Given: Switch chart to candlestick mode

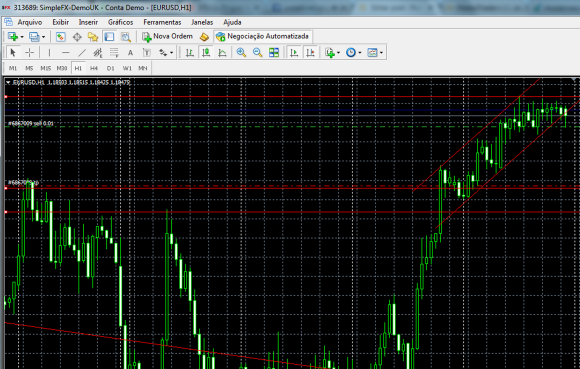Looking at the screenshot, I should [x=206, y=53].
